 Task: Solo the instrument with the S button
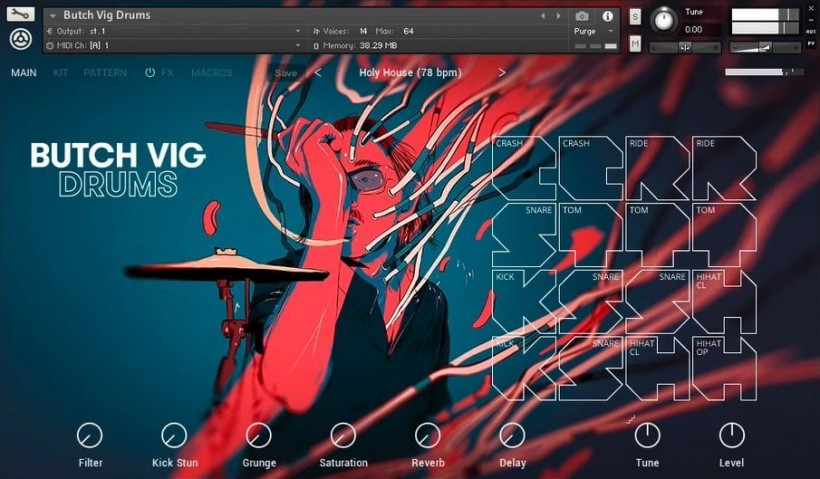635,17
